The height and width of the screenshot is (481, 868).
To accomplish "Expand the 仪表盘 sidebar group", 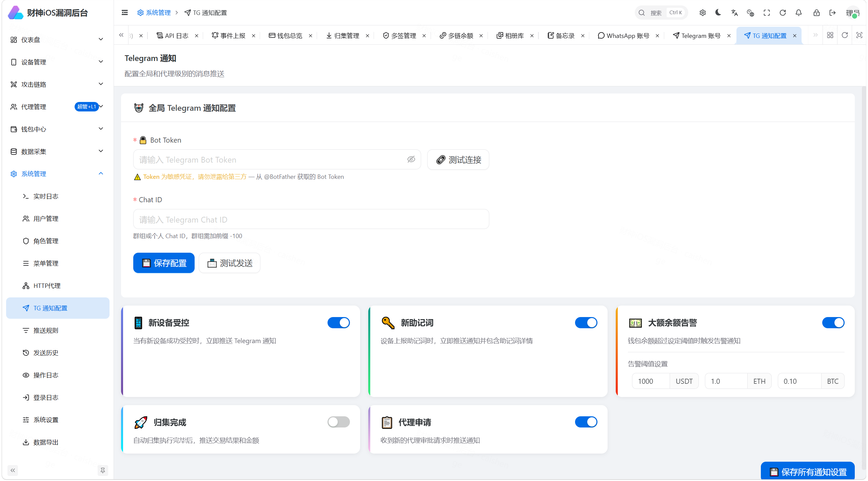I will [x=57, y=40].
